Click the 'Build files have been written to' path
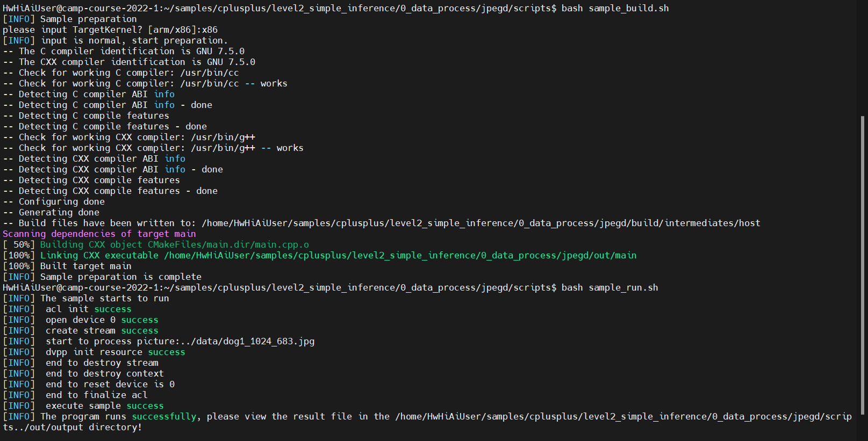The width and height of the screenshot is (868, 441). tap(480, 223)
